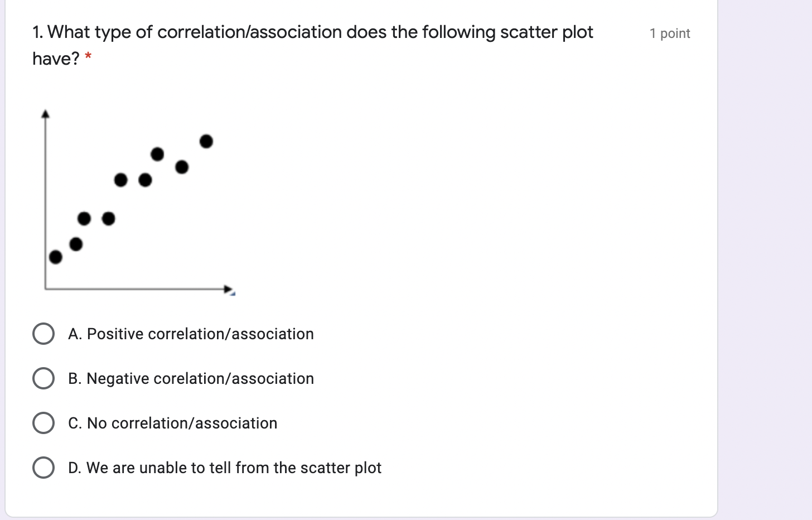Click the answer text 'B. Negative corelation/association'

click(190, 378)
